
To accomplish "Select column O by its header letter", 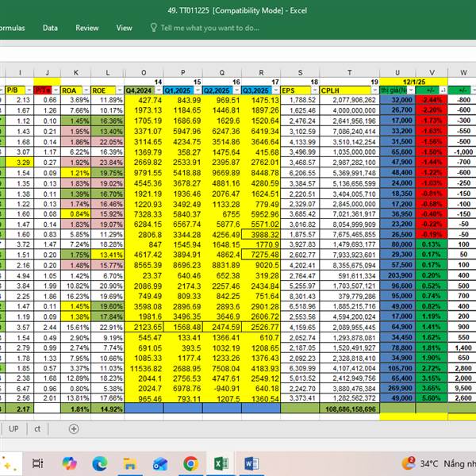I will [144, 73].
